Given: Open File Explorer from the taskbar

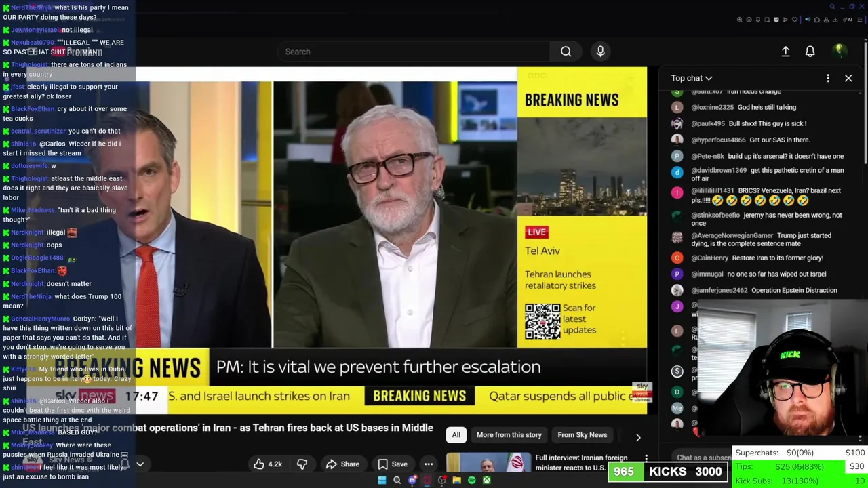Looking at the screenshot, I should [x=456, y=481].
